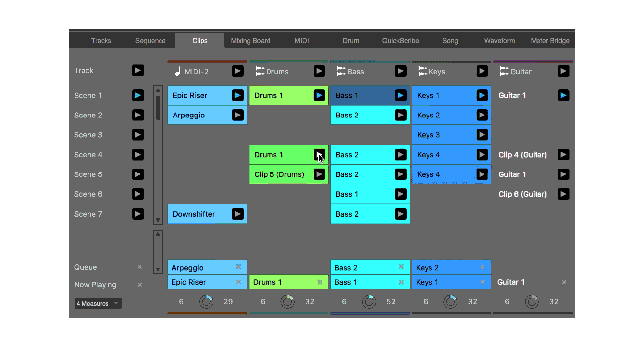Viewport: 644px width, 347px height.
Task: Trigger Scene 3 play button
Action: point(138,135)
